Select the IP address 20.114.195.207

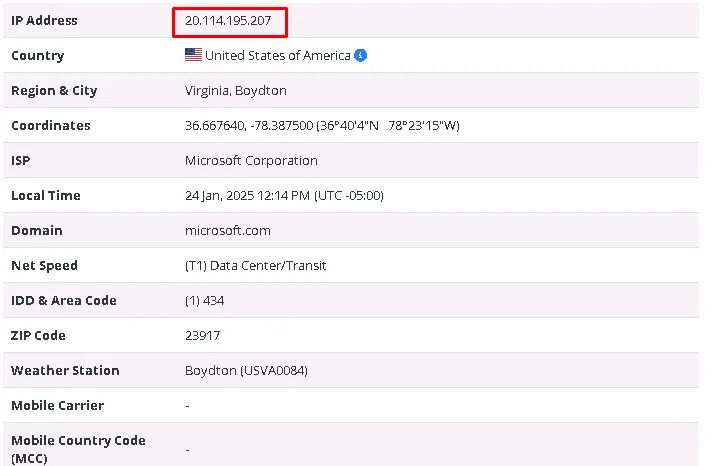coord(228,20)
